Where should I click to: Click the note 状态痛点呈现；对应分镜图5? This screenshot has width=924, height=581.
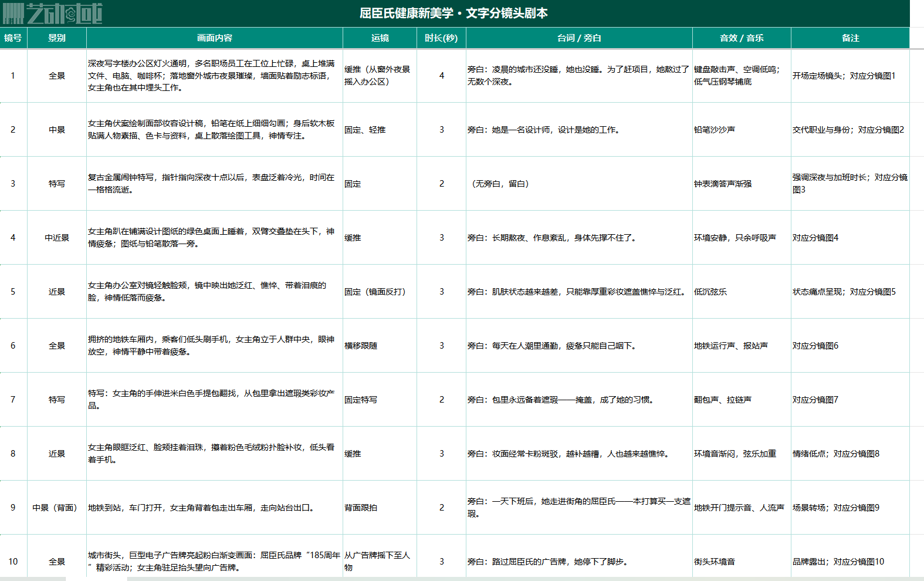click(850, 292)
